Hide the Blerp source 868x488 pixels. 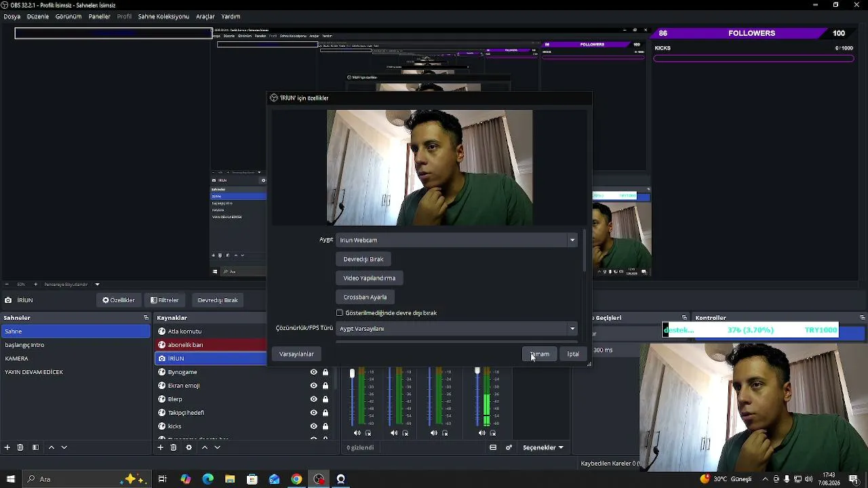click(x=313, y=399)
